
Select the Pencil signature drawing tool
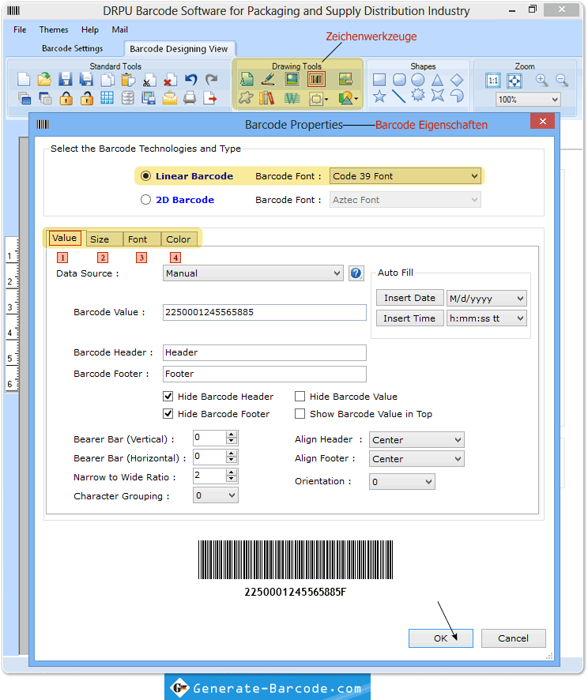click(x=268, y=80)
